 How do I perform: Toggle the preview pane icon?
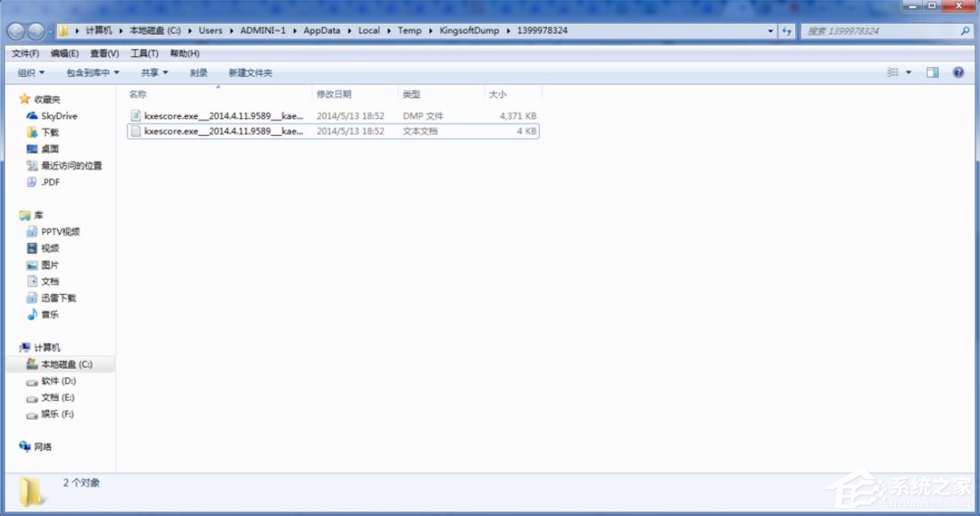click(x=930, y=72)
